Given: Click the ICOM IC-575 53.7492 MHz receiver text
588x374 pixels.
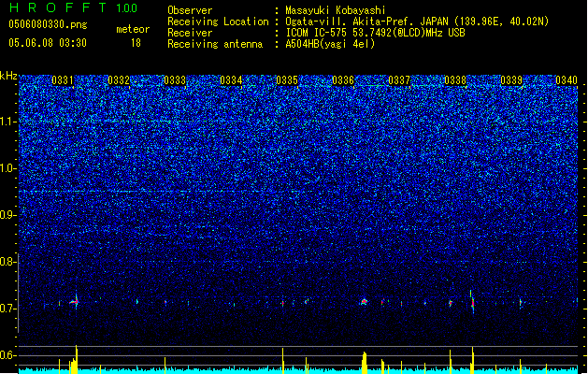Looking at the screenshot, I should click(376, 33).
